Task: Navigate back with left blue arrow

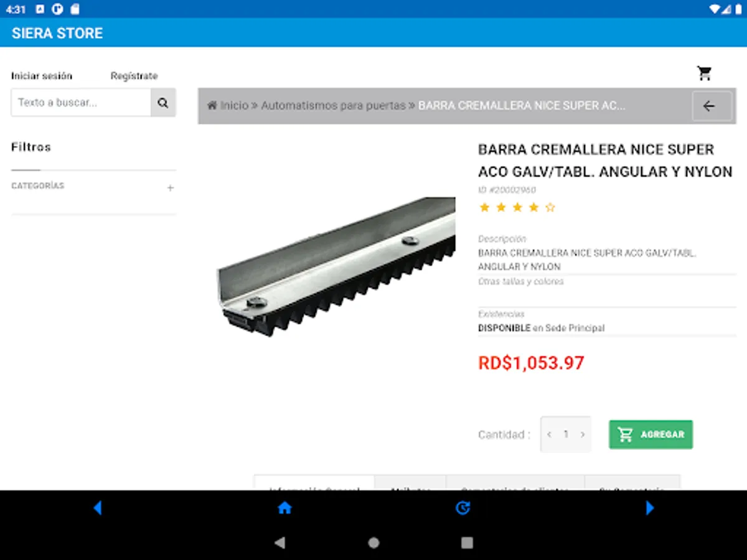Action: [97, 508]
